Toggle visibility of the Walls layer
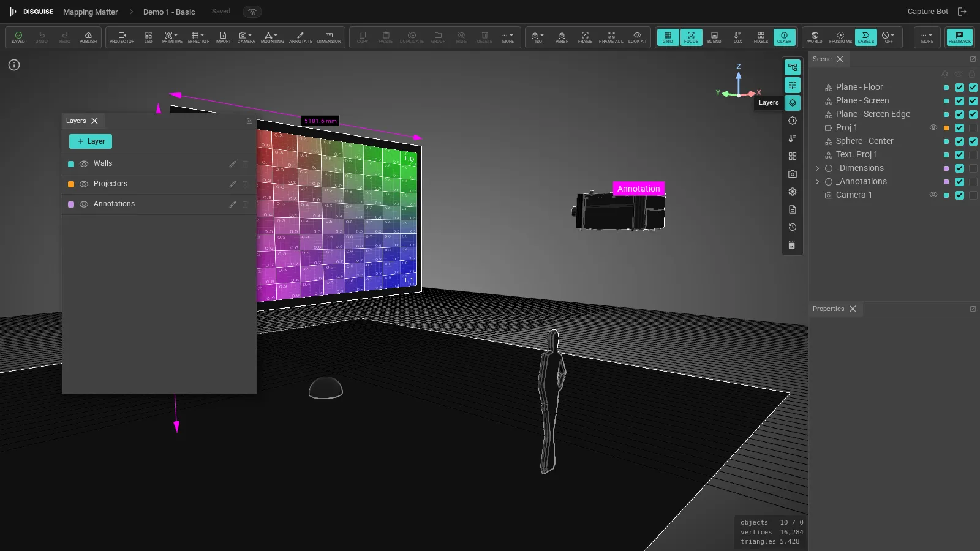This screenshot has width=980, height=551. [x=84, y=164]
